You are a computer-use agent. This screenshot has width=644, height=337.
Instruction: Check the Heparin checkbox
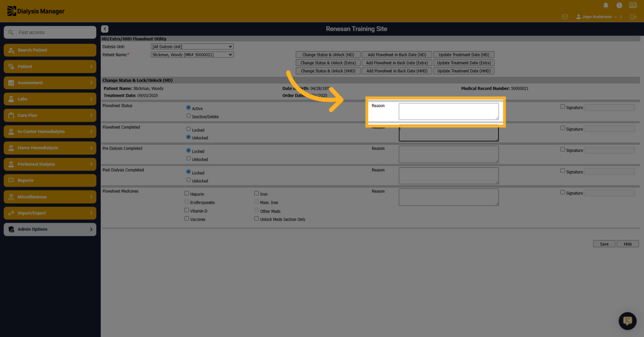click(x=186, y=193)
